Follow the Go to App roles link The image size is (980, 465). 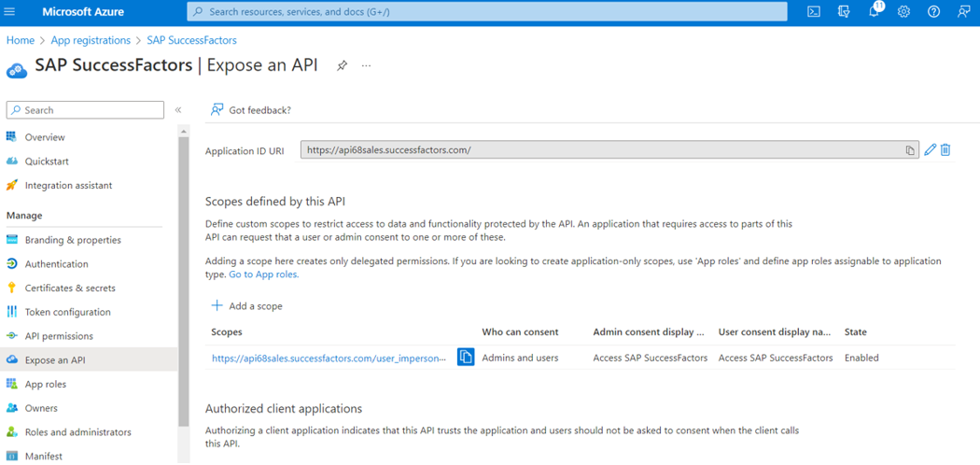264,275
